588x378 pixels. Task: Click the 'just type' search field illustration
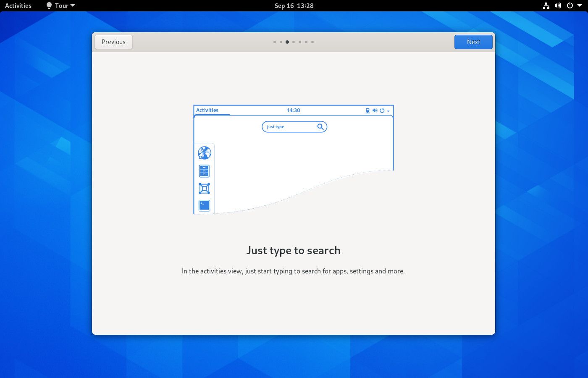coord(290,126)
